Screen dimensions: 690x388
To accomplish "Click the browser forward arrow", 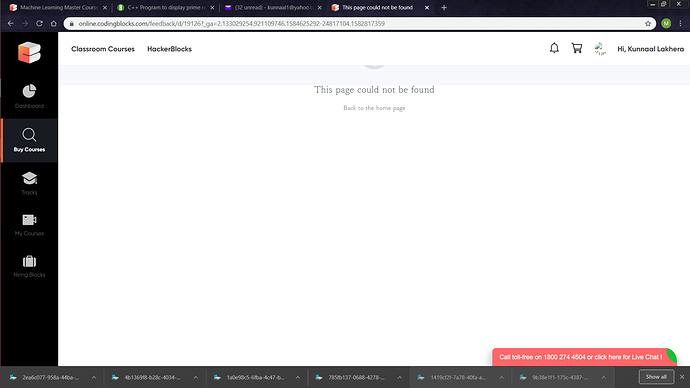I will [25, 23].
